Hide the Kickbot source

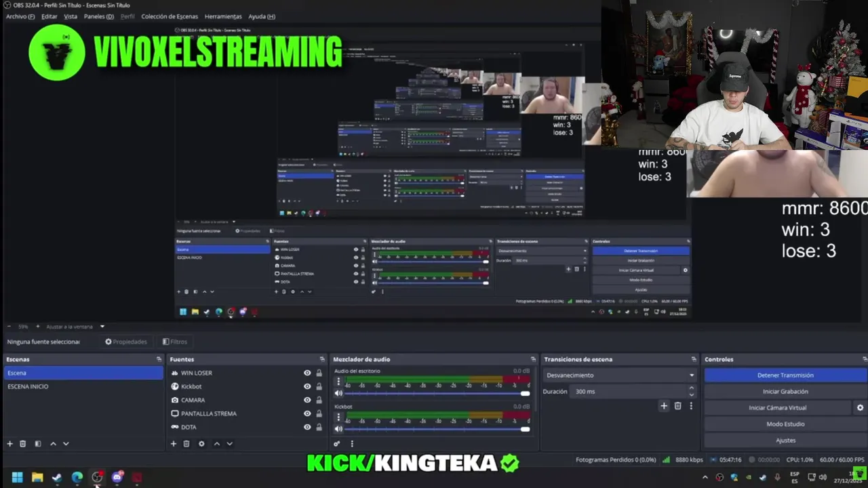307,386
